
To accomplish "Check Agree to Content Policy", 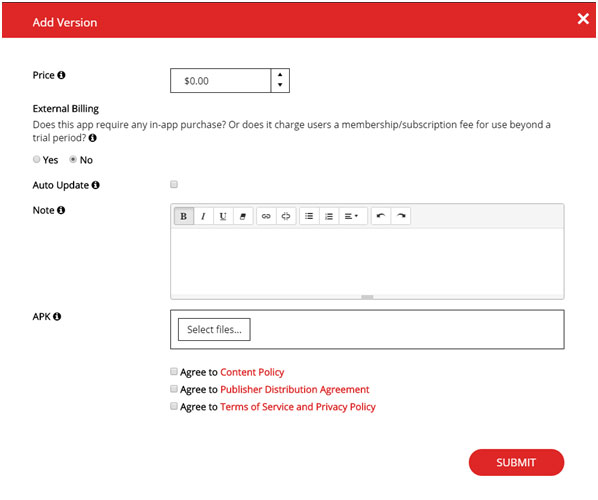I will [174, 371].
